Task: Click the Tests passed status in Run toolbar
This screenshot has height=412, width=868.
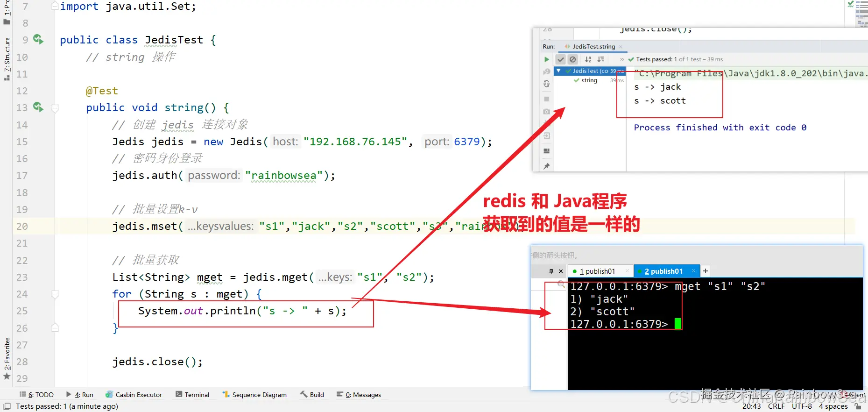Action: tap(675, 59)
